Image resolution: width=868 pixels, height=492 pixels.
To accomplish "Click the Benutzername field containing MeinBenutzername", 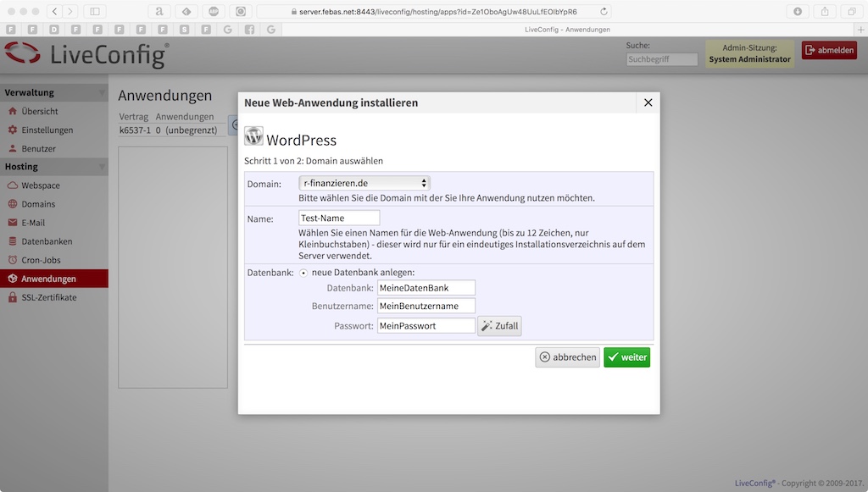I will tap(426, 306).
